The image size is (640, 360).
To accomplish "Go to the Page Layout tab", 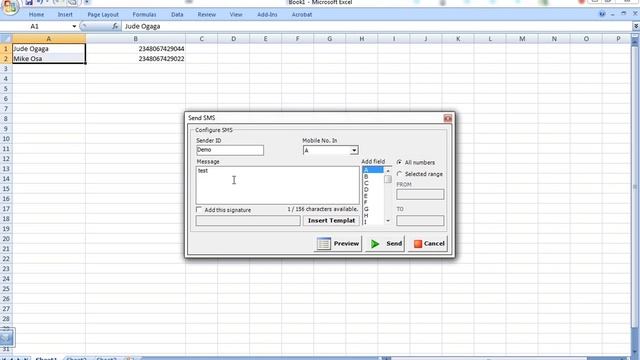I will (x=103, y=15).
